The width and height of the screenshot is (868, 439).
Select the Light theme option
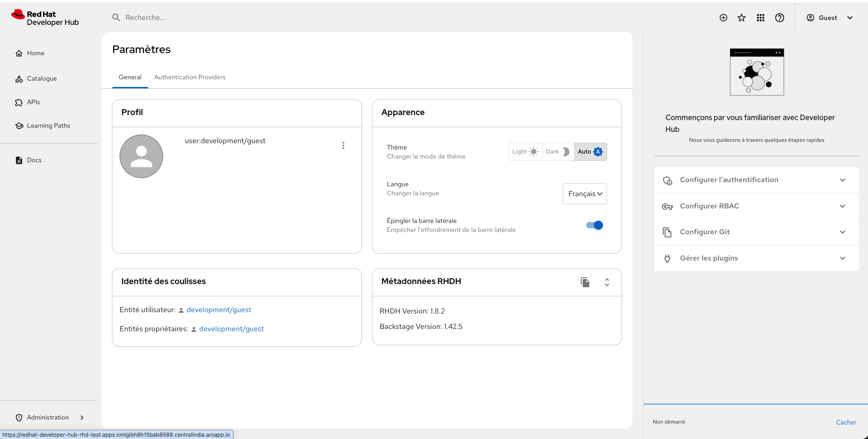point(525,152)
